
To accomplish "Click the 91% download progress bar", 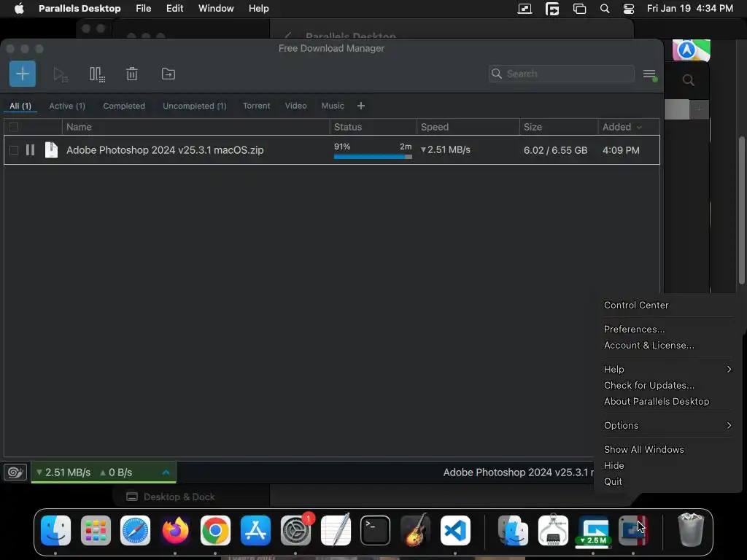I will click(x=373, y=157).
